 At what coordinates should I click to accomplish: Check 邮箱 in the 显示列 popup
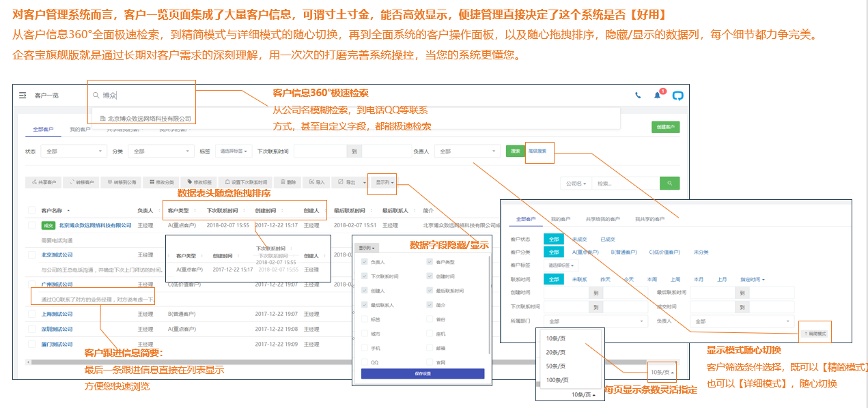(x=430, y=348)
